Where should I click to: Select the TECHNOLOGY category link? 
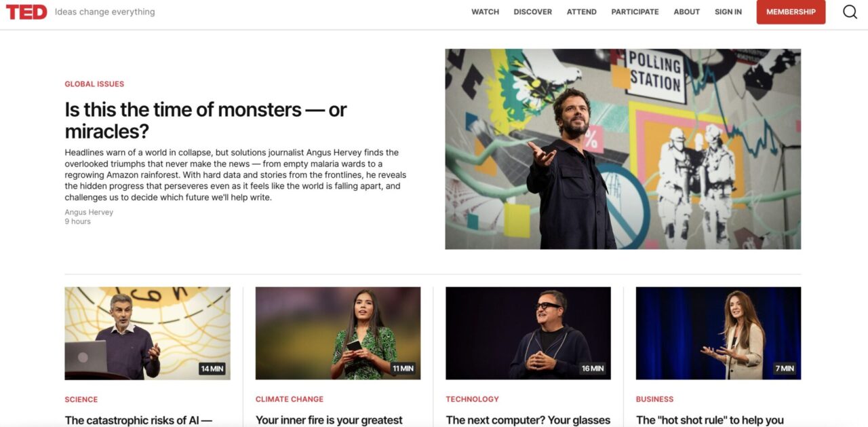pos(472,399)
